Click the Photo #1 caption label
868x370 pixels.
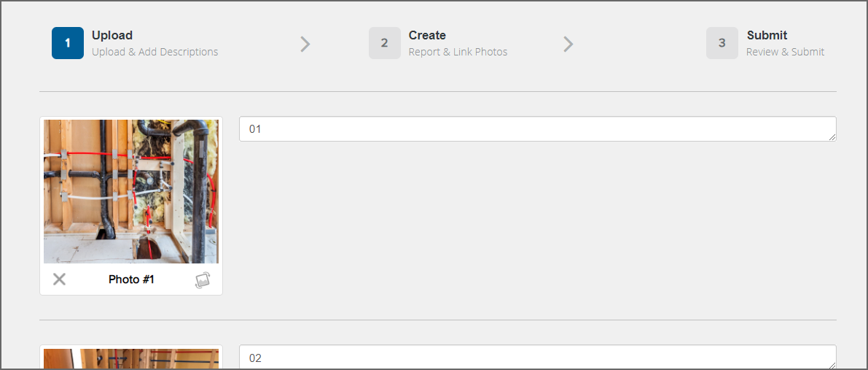[131, 280]
